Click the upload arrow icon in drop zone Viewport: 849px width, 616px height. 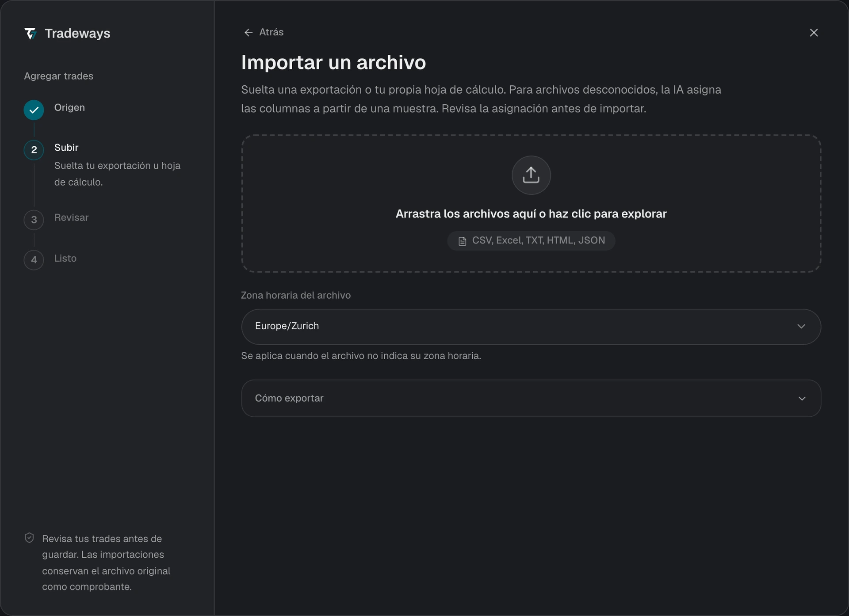pos(531,175)
